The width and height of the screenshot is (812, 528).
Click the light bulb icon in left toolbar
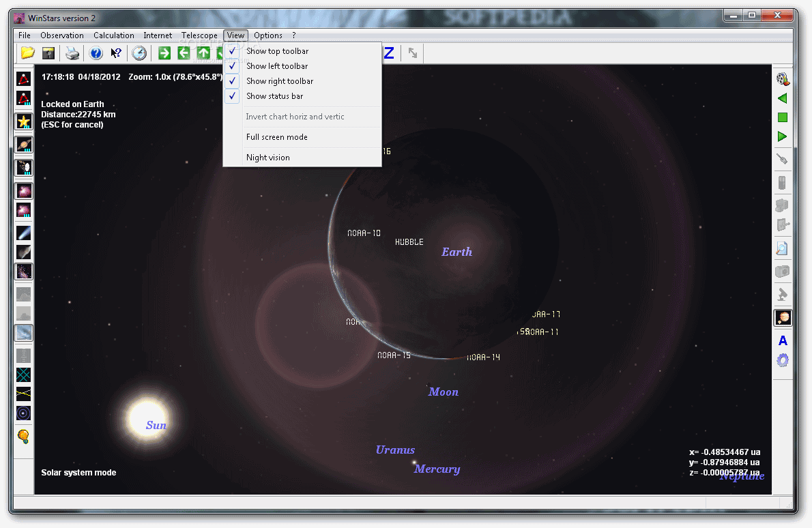click(x=23, y=437)
